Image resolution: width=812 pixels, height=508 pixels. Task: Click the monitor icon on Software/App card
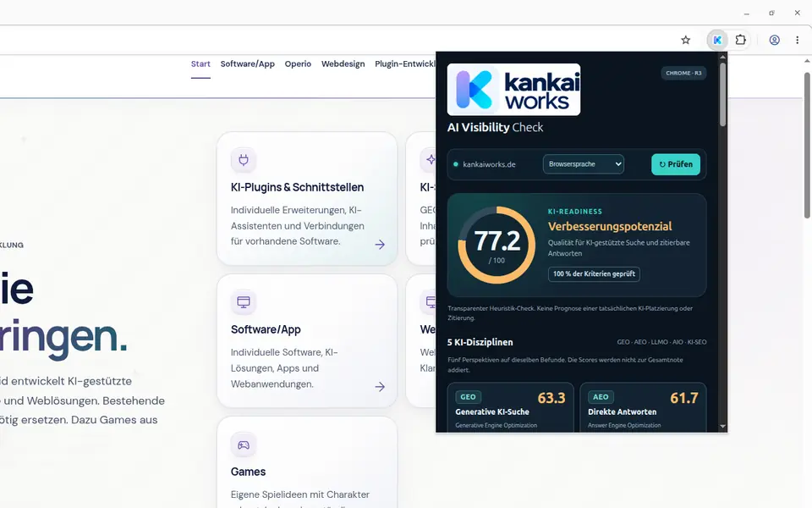tap(244, 301)
